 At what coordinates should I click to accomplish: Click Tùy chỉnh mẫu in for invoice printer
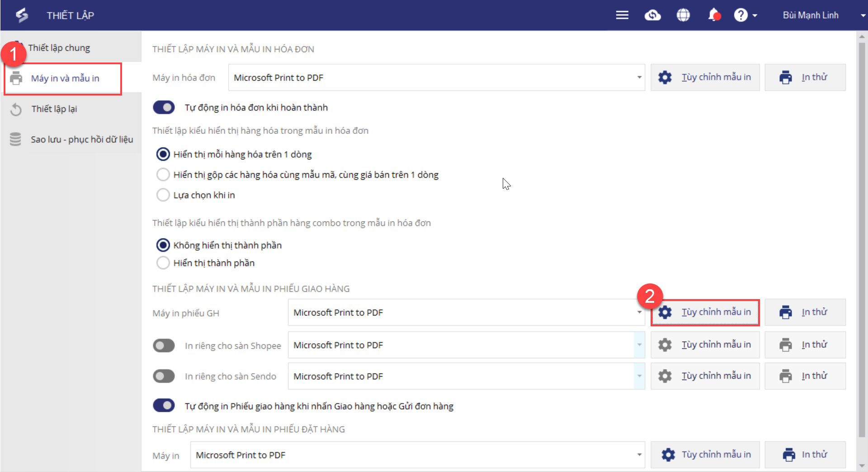[705, 77]
